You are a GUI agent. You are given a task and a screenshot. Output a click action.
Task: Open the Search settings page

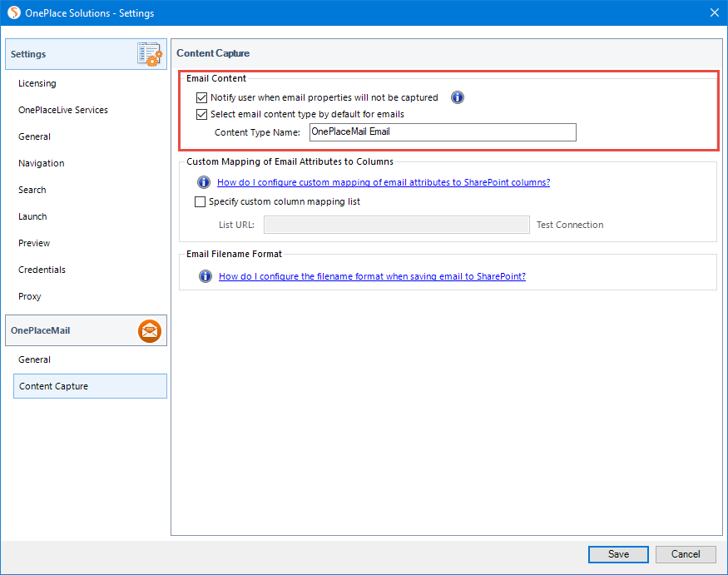coord(32,190)
